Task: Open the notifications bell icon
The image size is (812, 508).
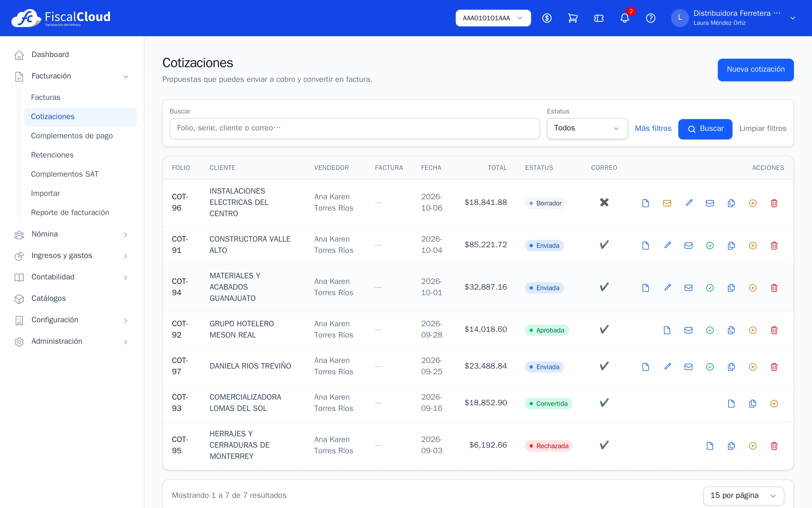Action: 625,18
